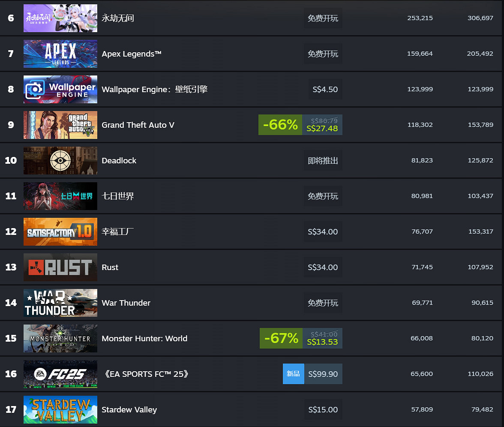Click 免费开玩 button for Apex Legends
504x427 pixels.
coord(323,54)
